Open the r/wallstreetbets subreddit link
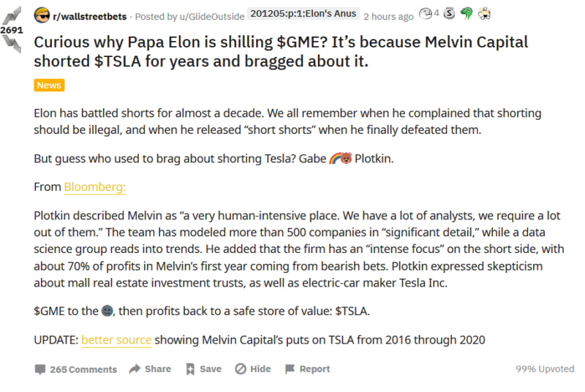 pyautogui.click(x=85, y=17)
